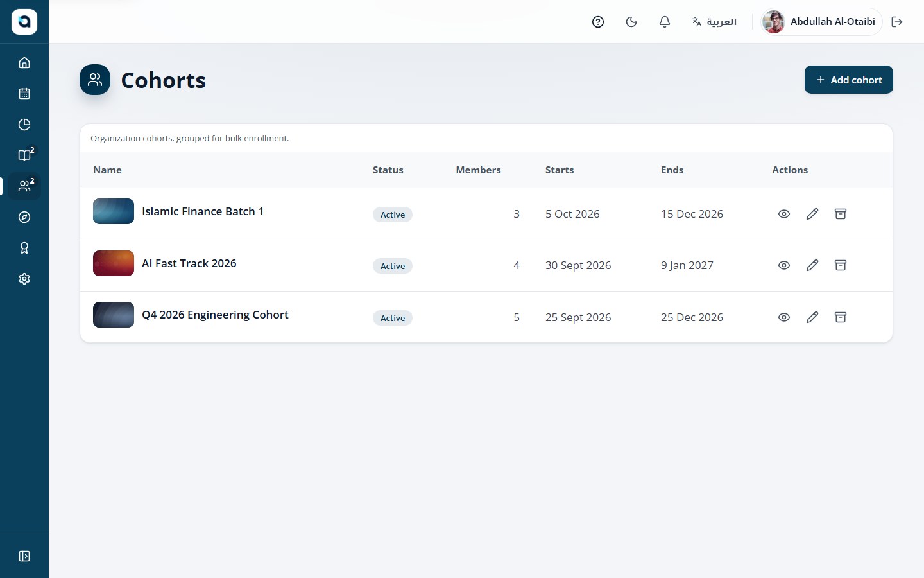Click the Members column header
This screenshot has width=924, height=578.
(x=479, y=170)
